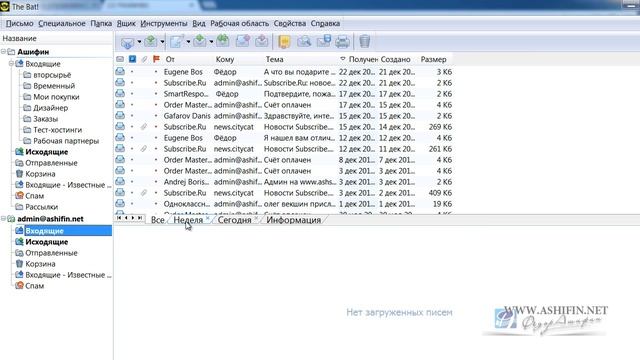
Task: Click the Create new message icon
Action: coord(177,42)
